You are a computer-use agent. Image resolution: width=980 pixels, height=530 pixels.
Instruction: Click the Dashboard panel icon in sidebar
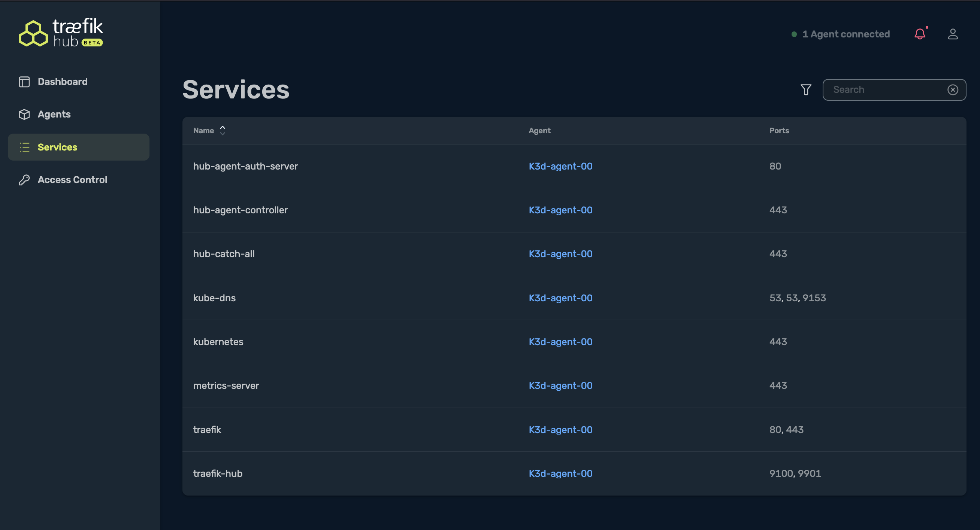point(24,82)
